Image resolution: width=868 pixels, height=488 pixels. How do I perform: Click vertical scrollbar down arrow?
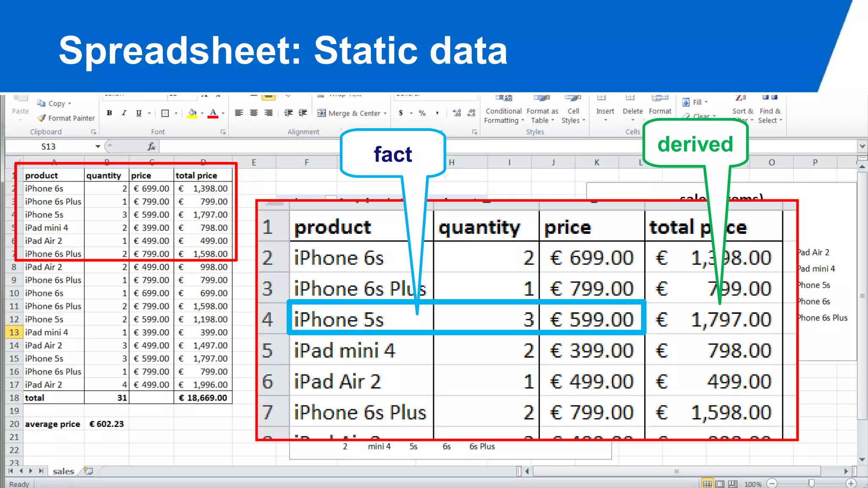pyautogui.click(x=862, y=460)
